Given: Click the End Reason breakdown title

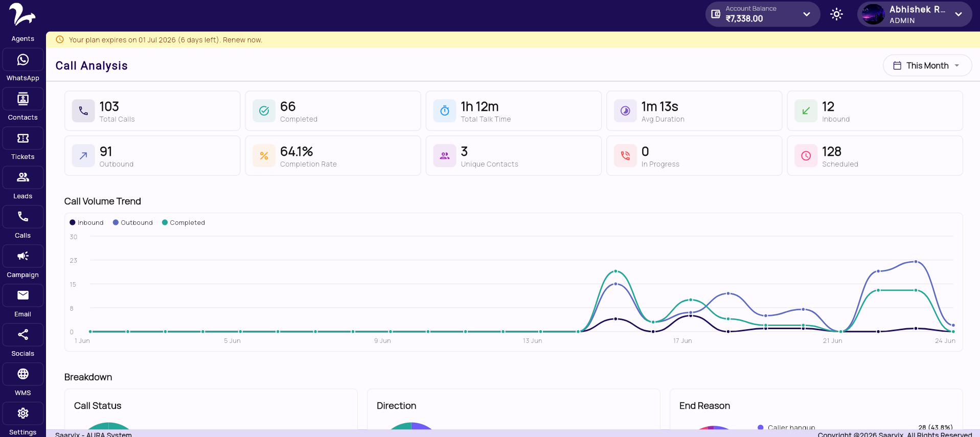Looking at the screenshot, I should pos(705,406).
